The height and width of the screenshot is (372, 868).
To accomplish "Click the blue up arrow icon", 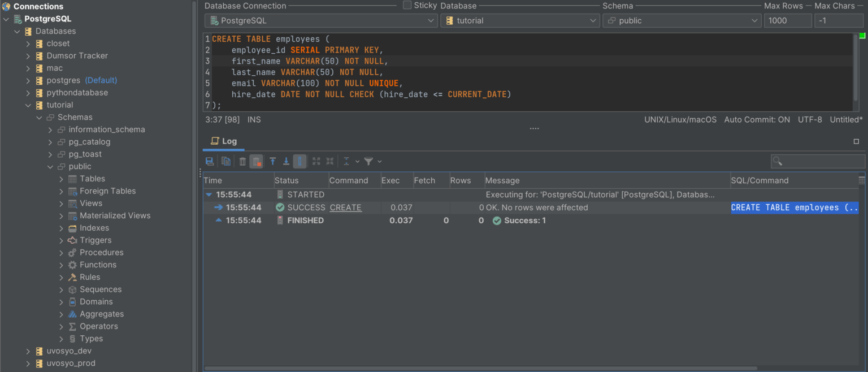I will coord(272,162).
